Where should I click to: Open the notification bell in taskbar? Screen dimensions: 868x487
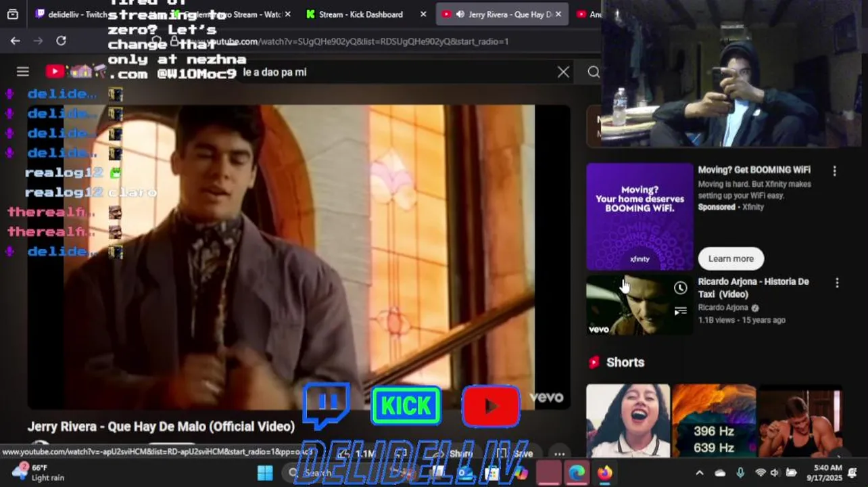coord(852,472)
